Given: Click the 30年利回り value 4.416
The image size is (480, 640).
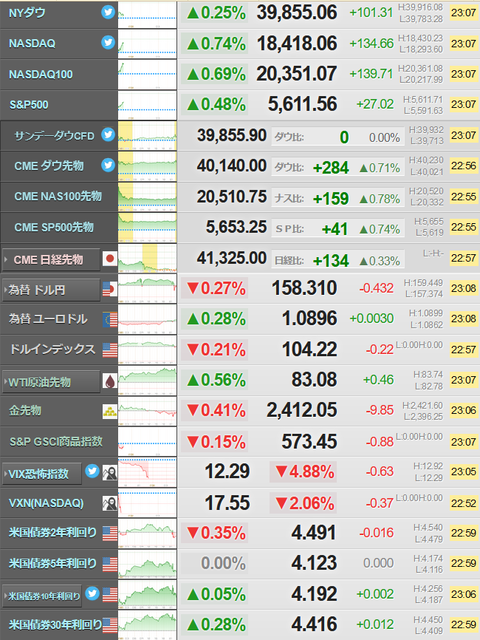Looking at the screenshot, I should coord(314,624).
